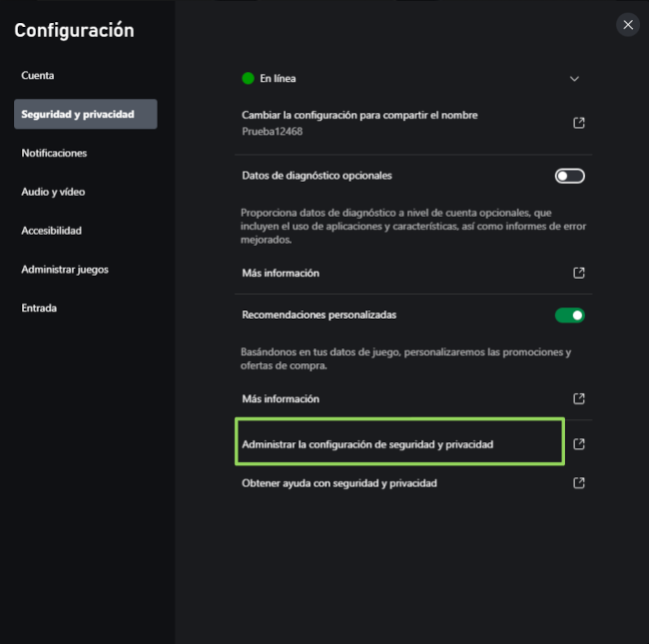This screenshot has height=644, width=649.
Task: Open external icon for Administrar la configuración
Action: [x=578, y=444]
